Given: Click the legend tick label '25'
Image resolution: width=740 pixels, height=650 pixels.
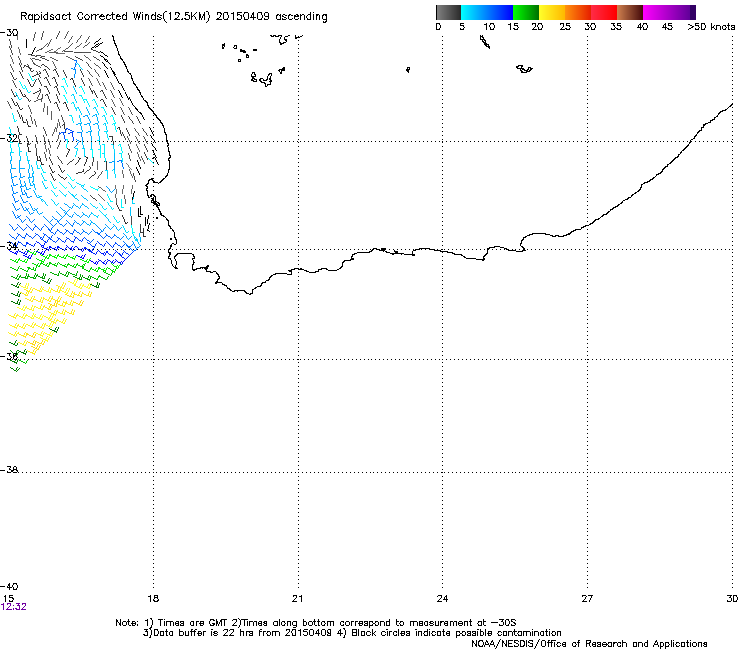Looking at the screenshot, I should point(565,27).
